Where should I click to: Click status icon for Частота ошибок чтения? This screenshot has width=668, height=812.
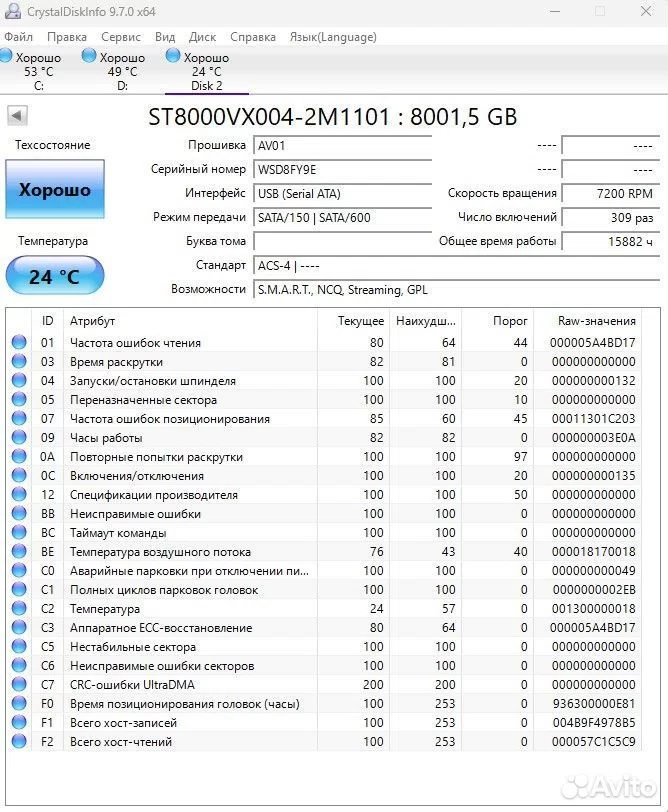point(19,342)
